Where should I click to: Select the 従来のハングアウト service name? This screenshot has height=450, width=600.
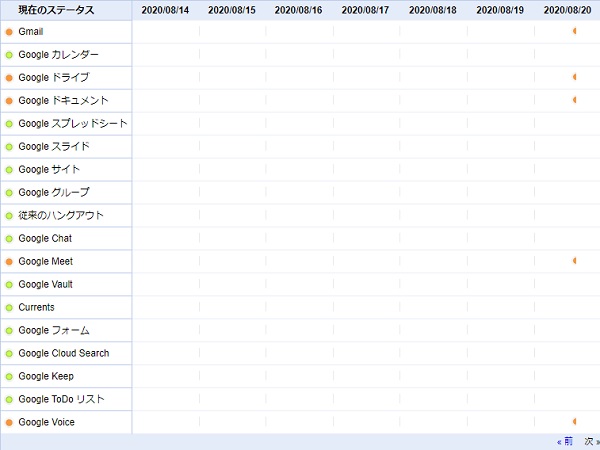point(60,216)
